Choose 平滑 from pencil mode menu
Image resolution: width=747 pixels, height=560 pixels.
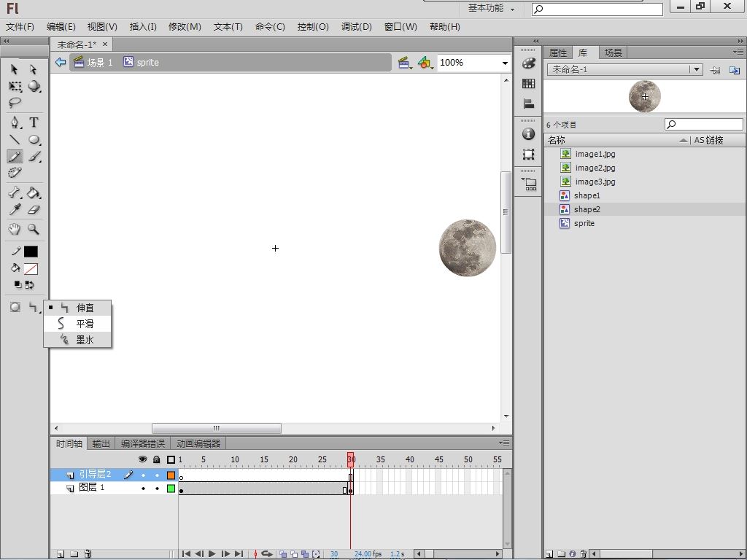click(x=85, y=324)
